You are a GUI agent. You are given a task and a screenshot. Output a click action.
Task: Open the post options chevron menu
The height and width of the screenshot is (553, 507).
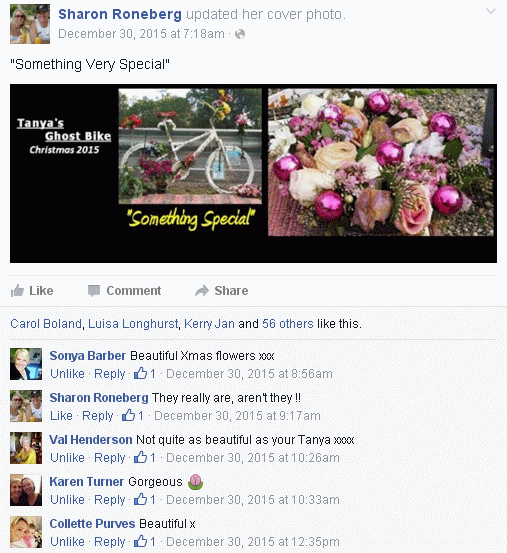[491, 12]
